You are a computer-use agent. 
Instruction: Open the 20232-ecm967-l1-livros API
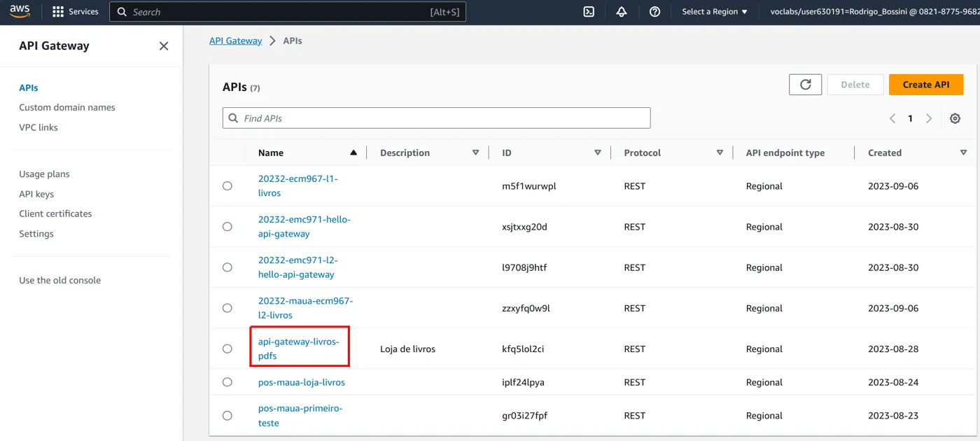298,186
